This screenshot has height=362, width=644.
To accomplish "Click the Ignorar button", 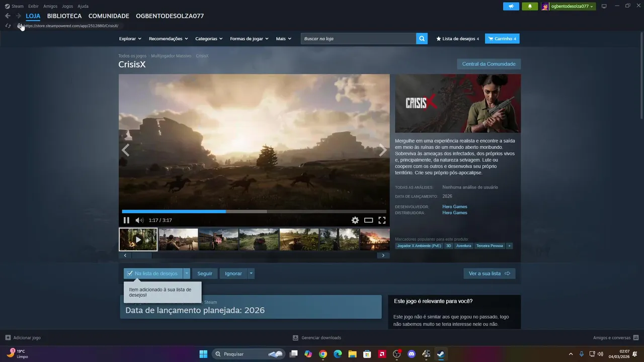I will click(x=233, y=274).
